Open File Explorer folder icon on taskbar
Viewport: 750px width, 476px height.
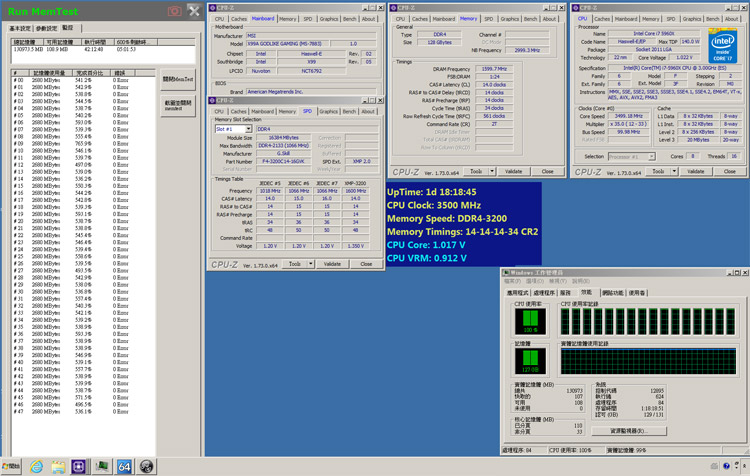pyautogui.click(x=58, y=467)
